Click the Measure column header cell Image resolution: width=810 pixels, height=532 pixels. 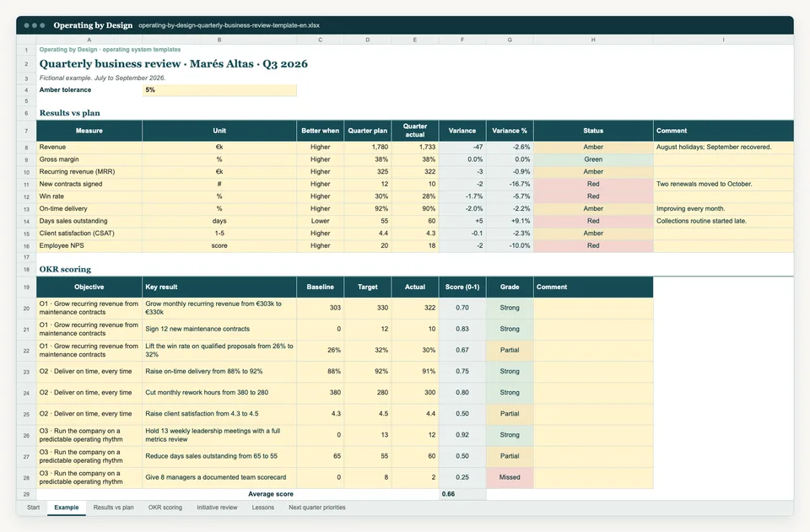tap(89, 131)
